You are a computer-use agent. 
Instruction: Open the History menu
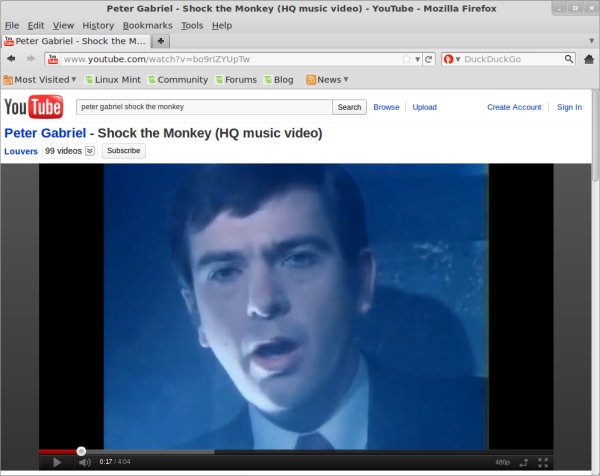click(98, 24)
